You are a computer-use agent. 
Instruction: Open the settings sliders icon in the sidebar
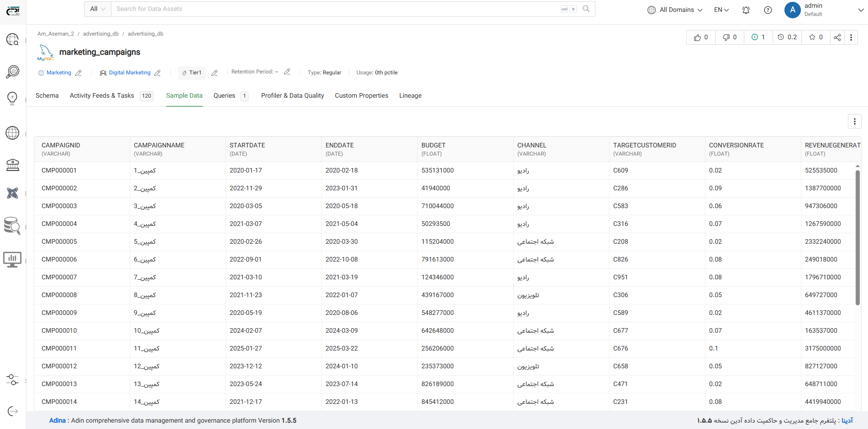(13, 380)
